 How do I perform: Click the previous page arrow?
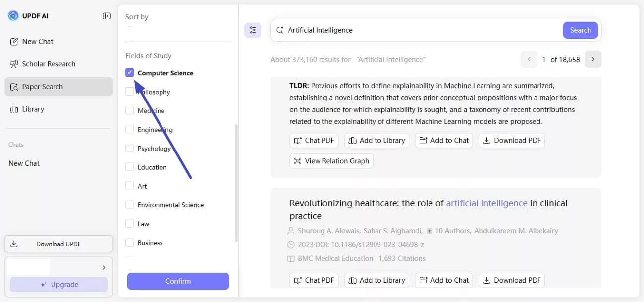pos(529,59)
